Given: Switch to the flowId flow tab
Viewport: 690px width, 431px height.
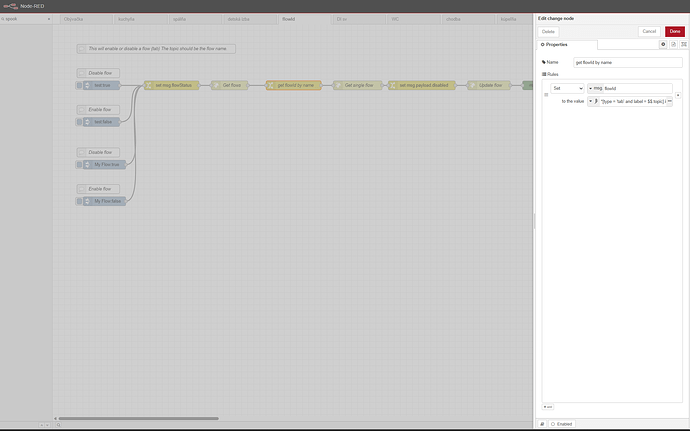Looking at the screenshot, I should 305,19.
